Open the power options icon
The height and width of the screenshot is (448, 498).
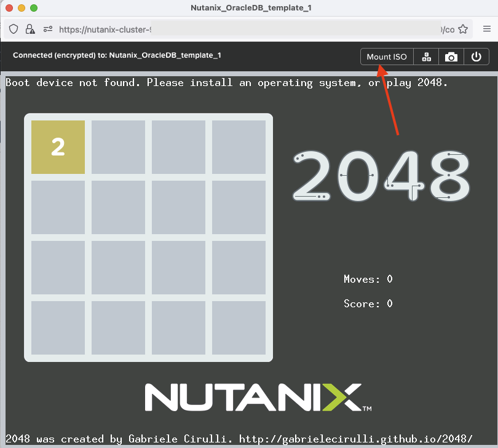point(476,57)
